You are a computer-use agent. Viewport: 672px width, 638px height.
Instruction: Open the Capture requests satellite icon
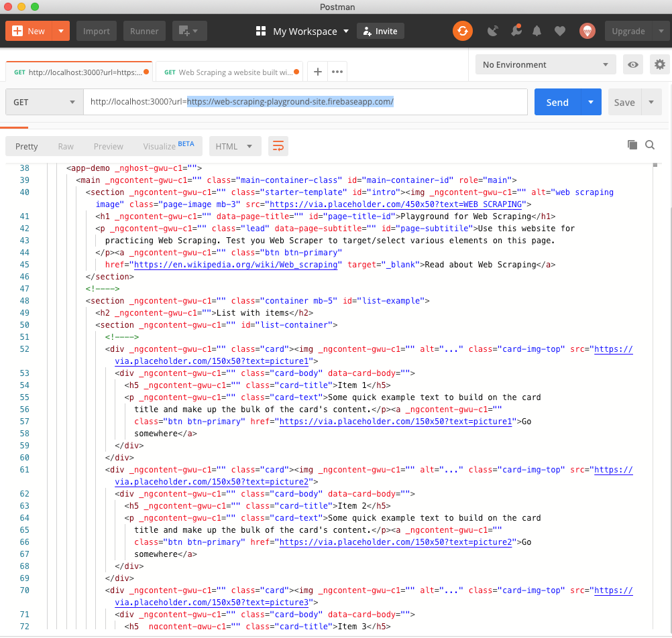point(492,31)
